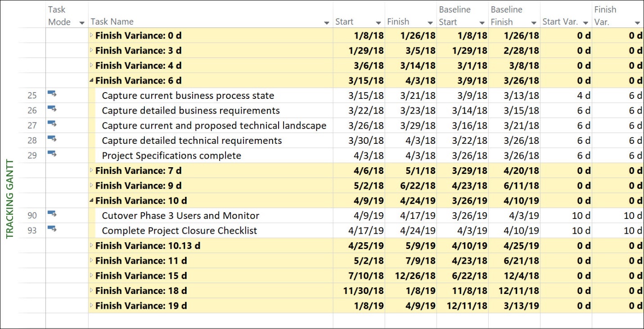The height and width of the screenshot is (329, 644).
Task: Click task mode icon for row 29
Action: [52, 154]
